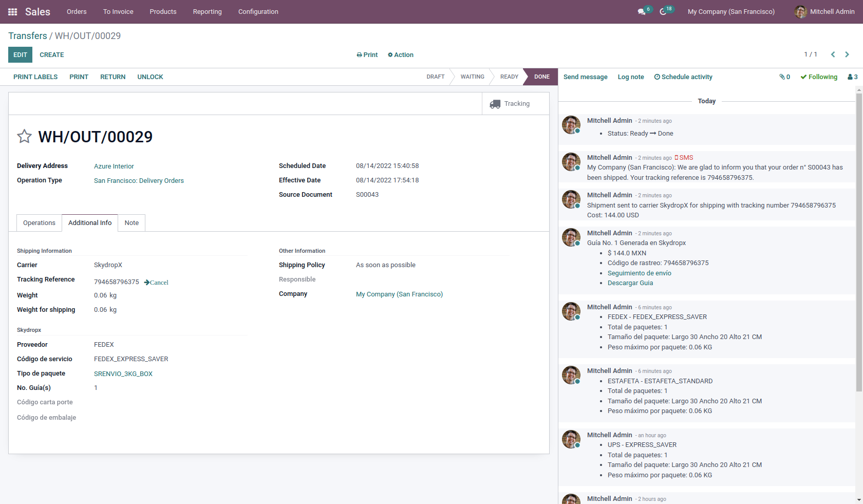
Task: Click Mitchell Admin name on UPS message
Action: pyautogui.click(x=610, y=435)
